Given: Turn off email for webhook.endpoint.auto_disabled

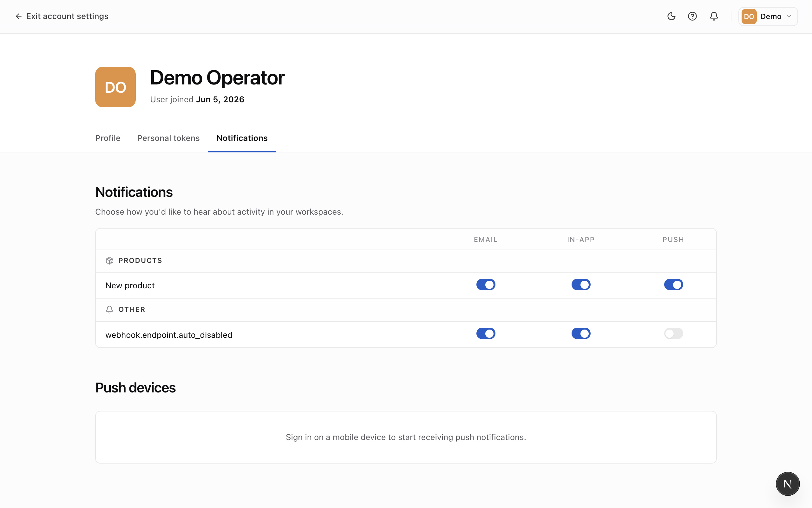Looking at the screenshot, I should [486, 334].
